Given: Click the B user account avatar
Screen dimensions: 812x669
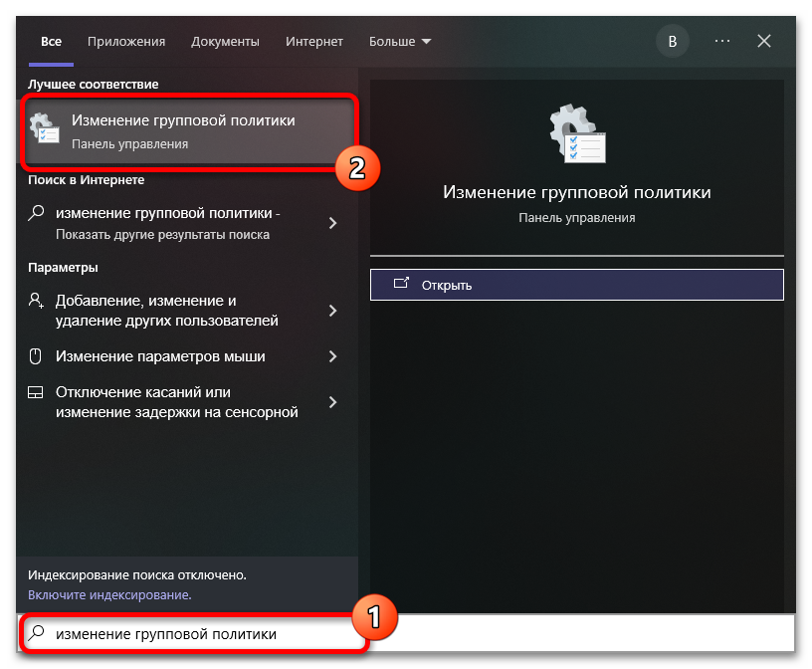Looking at the screenshot, I should pos(672,42).
